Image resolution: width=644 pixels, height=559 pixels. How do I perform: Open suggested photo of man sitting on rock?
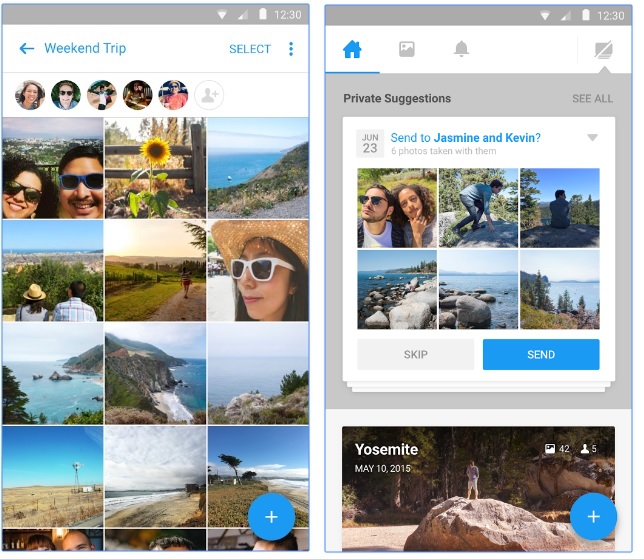(560, 208)
